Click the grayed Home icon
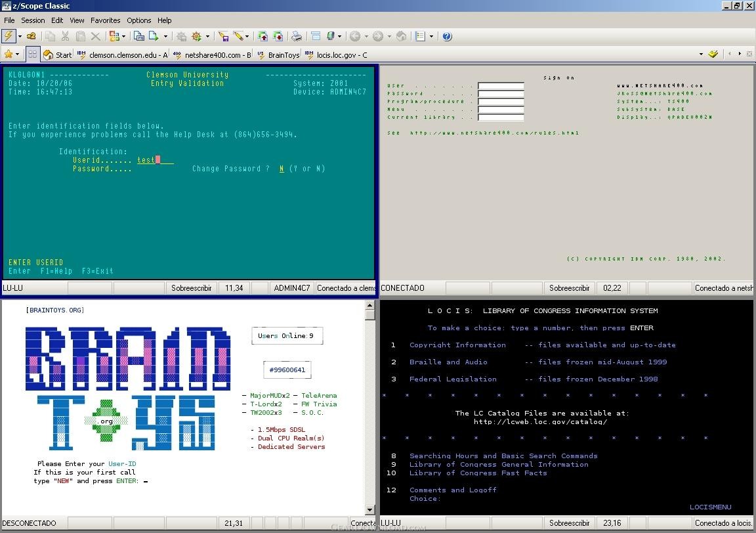756x533 pixels. point(401,36)
